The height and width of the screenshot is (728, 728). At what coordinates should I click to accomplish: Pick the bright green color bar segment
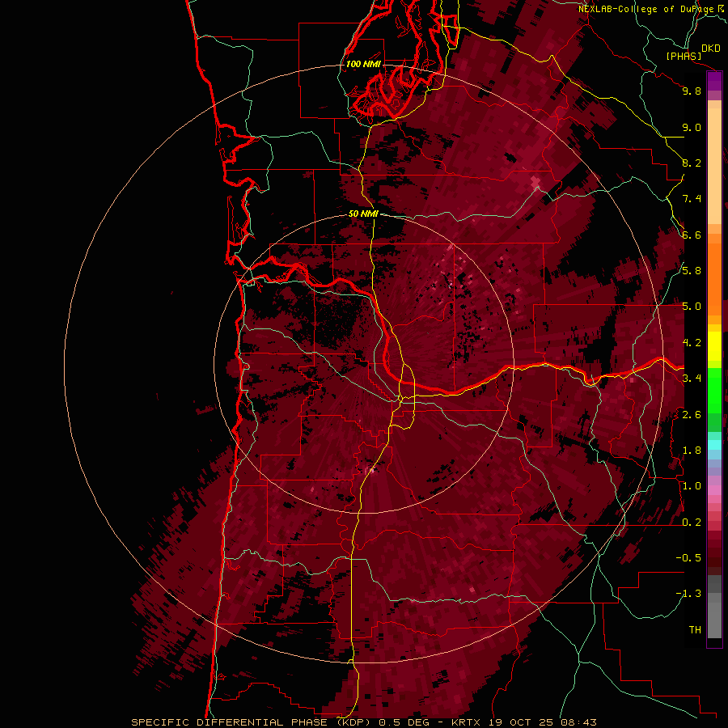click(714, 390)
